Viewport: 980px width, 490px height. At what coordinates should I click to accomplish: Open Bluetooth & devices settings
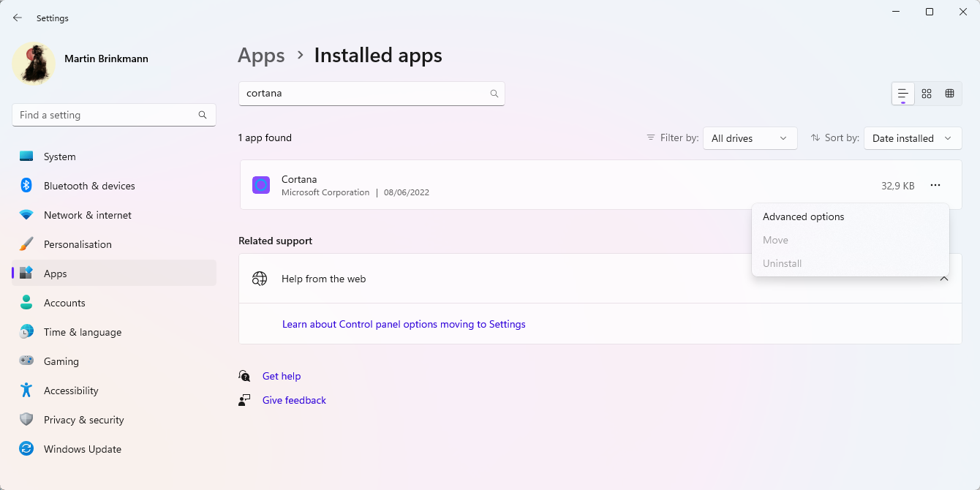[x=114, y=186]
